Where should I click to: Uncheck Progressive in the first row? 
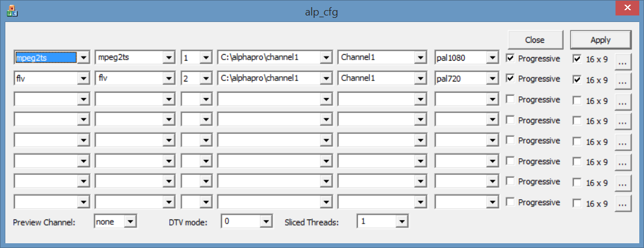(x=510, y=58)
